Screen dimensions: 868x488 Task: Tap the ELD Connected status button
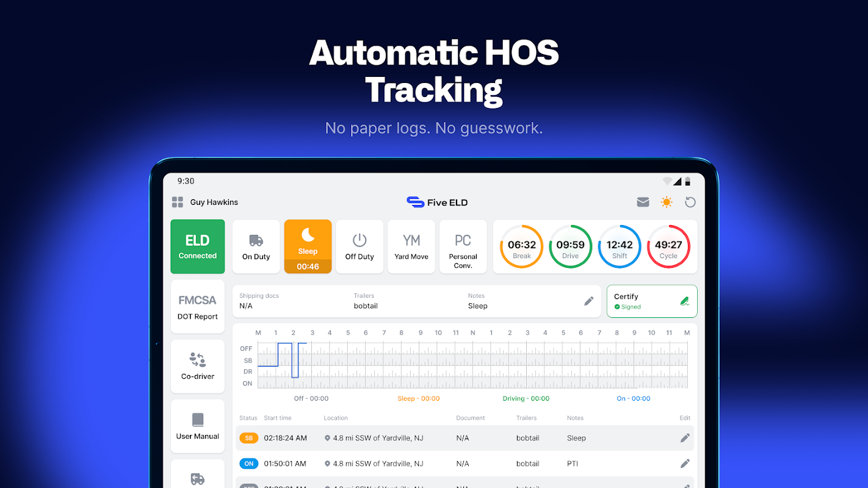pyautogui.click(x=198, y=246)
